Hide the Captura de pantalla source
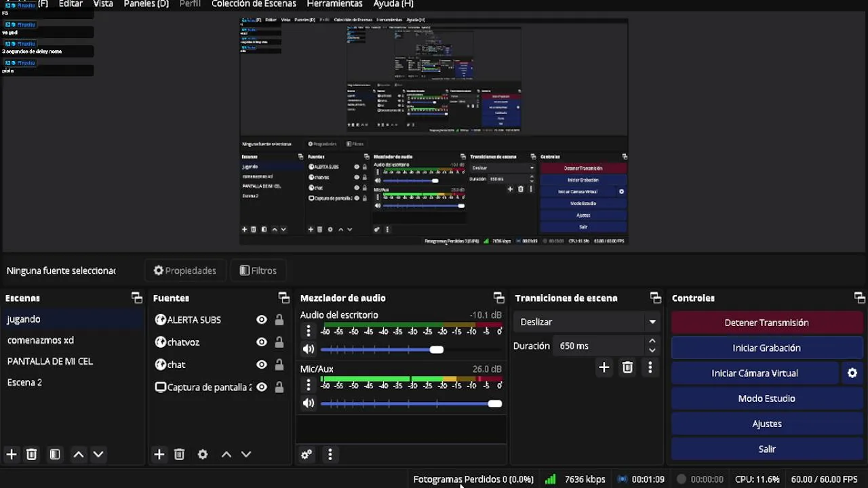Image resolution: width=868 pixels, height=488 pixels. click(x=262, y=387)
